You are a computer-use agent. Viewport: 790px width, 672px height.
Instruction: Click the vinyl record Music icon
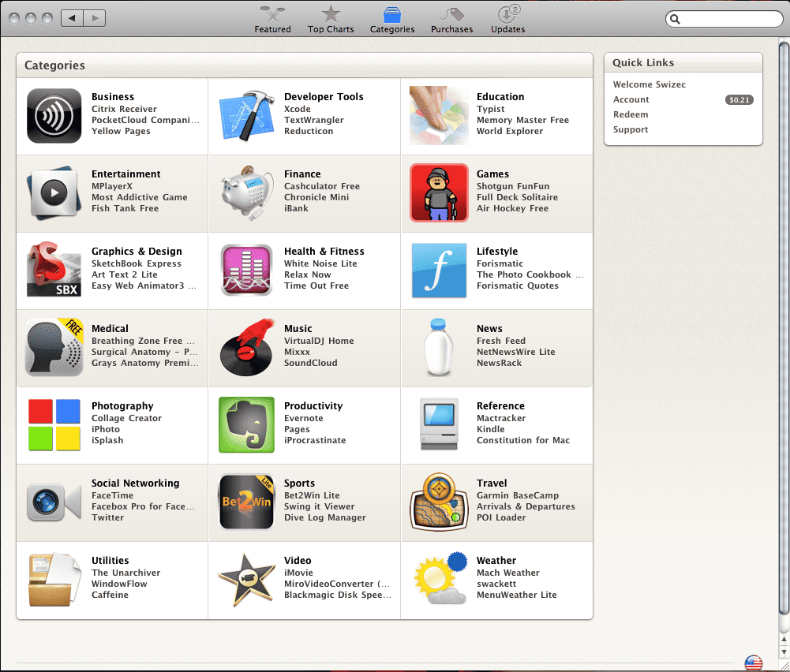point(246,348)
